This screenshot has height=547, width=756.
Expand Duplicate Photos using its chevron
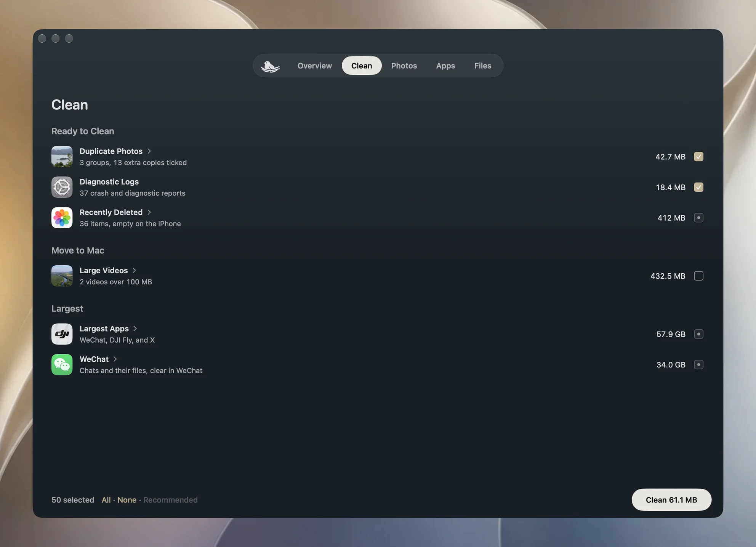pyautogui.click(x=149, y=151)
